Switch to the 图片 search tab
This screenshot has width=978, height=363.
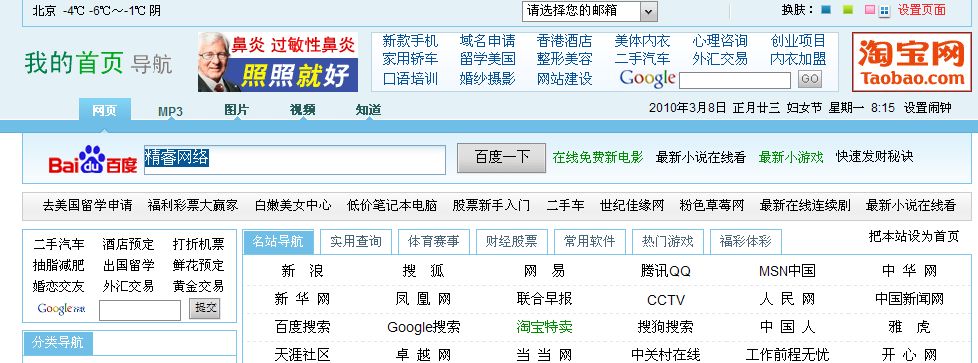click(236, 110)
